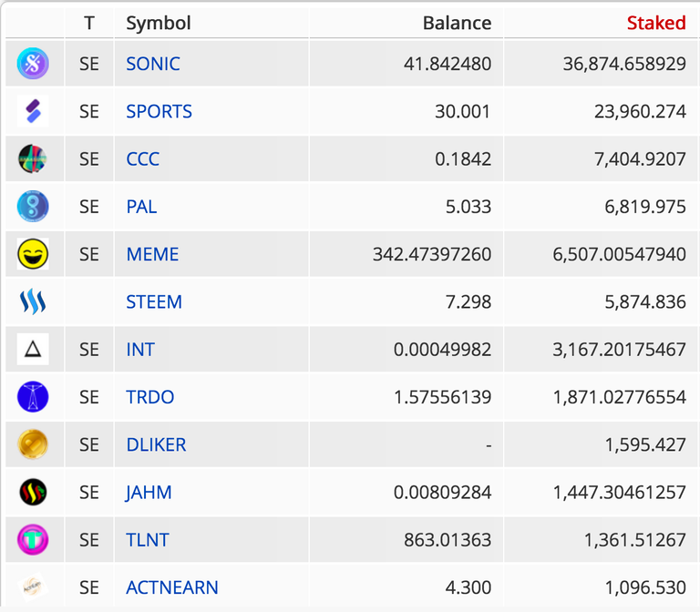Open the STEEM symbol link
This screenshot has height=612, width=700.
click(154, 302)
